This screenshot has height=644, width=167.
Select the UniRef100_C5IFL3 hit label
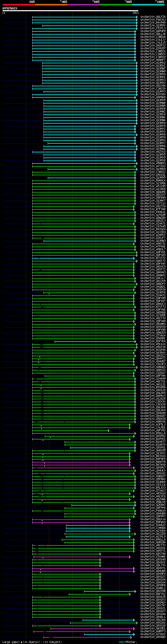point(153,28)
